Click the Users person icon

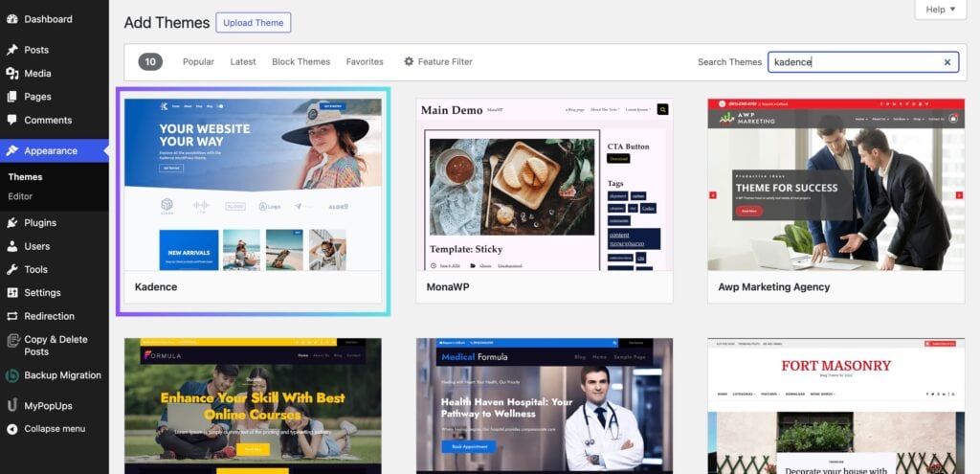click(11, 246)
